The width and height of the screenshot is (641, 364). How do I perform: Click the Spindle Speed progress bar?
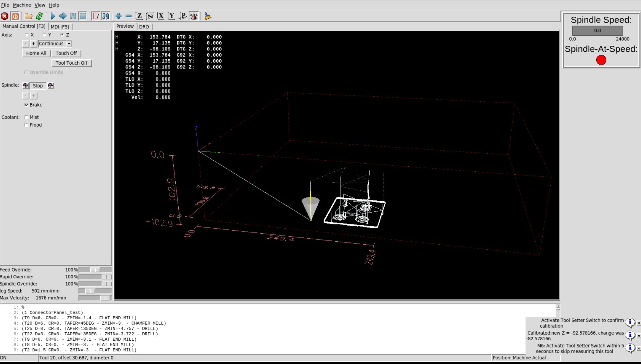[x=597, y=31]
